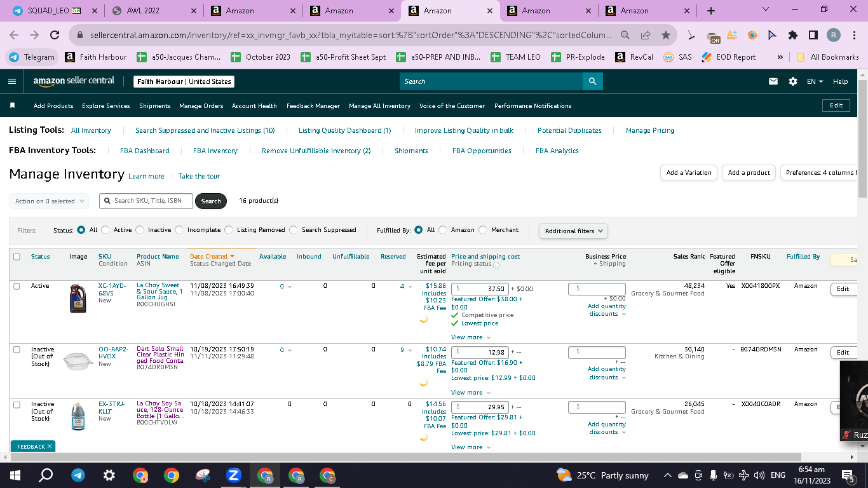Click the Add a Variation button
Image resolution: width=868 pixels, height=488 pixels.
tap(689, 172)
